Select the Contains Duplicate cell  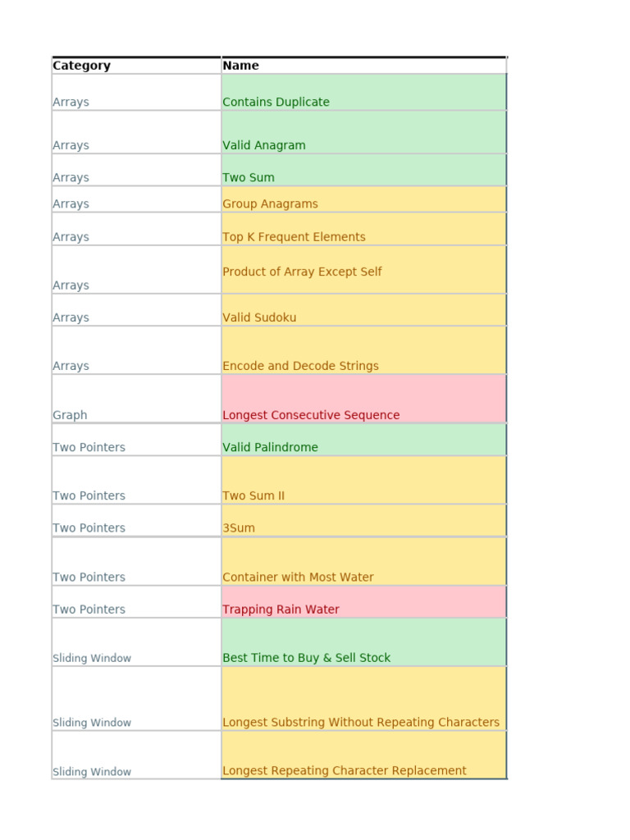coord(276,102)
